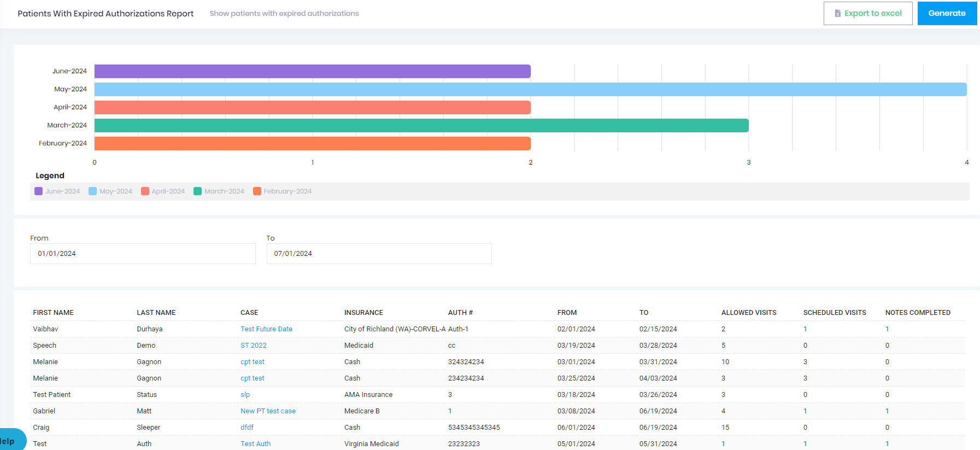
Task: Open the dfdf case link
Action: (x=247, y=428)
